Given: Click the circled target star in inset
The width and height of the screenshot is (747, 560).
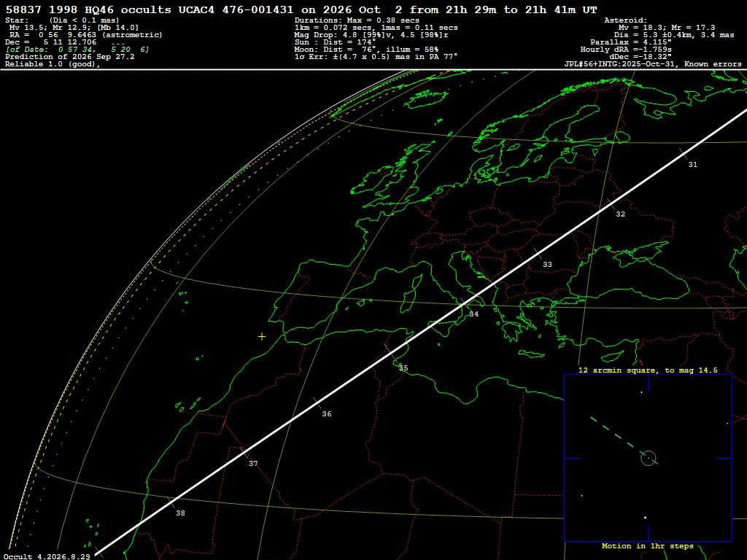Looking at the screenshot, I should point(649,458).
